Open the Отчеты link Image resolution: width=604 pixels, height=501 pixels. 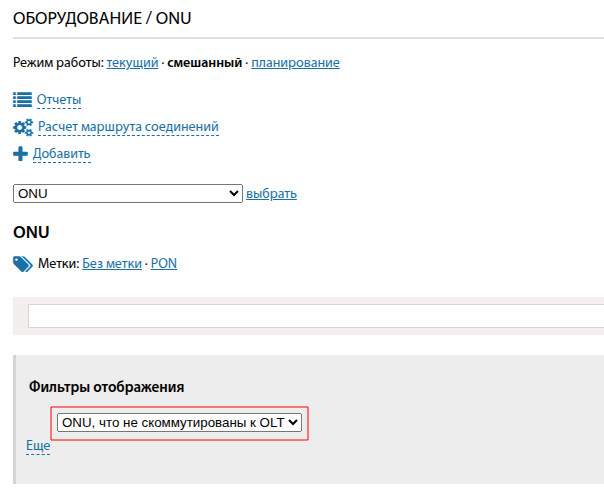(x=59, y=100)
